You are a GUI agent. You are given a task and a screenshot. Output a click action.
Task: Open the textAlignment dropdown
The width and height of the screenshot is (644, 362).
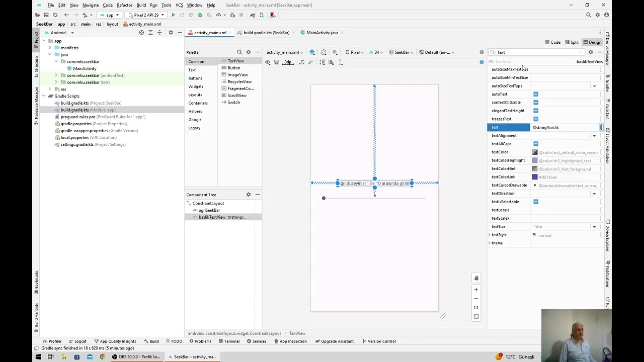coord(594,136)
